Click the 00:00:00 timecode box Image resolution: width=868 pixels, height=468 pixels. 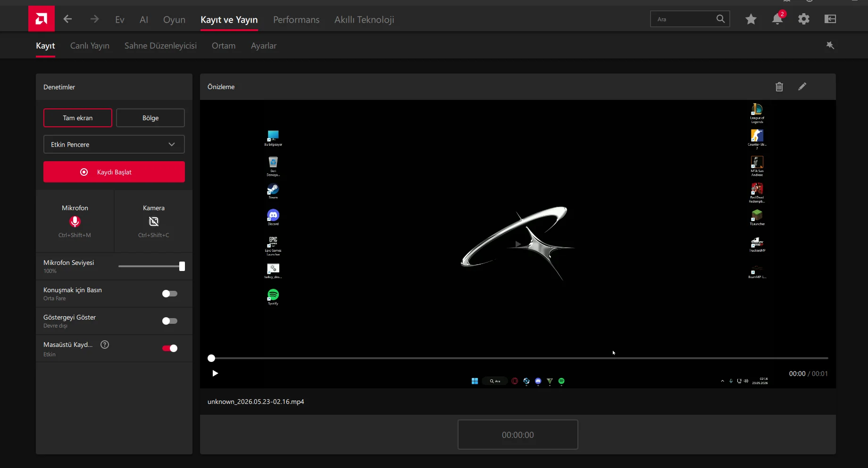518,435
